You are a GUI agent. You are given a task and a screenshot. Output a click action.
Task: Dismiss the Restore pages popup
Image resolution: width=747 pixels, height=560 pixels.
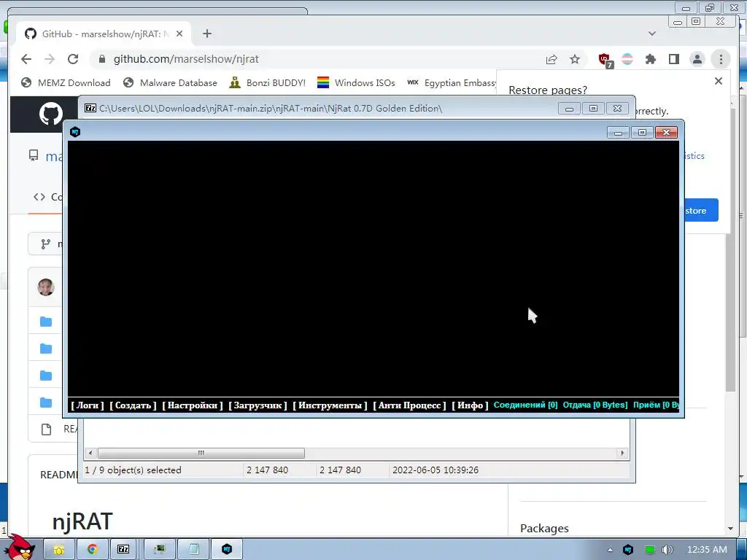click(719, 81)
